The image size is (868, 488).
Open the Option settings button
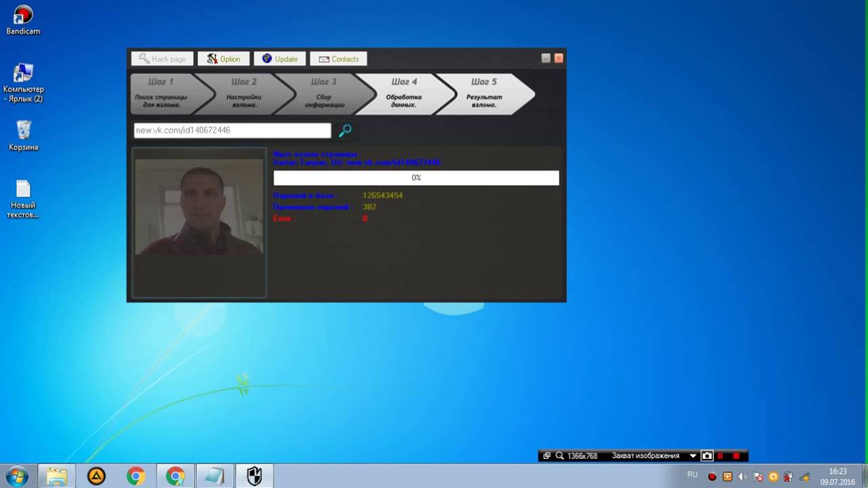[224, 59]
